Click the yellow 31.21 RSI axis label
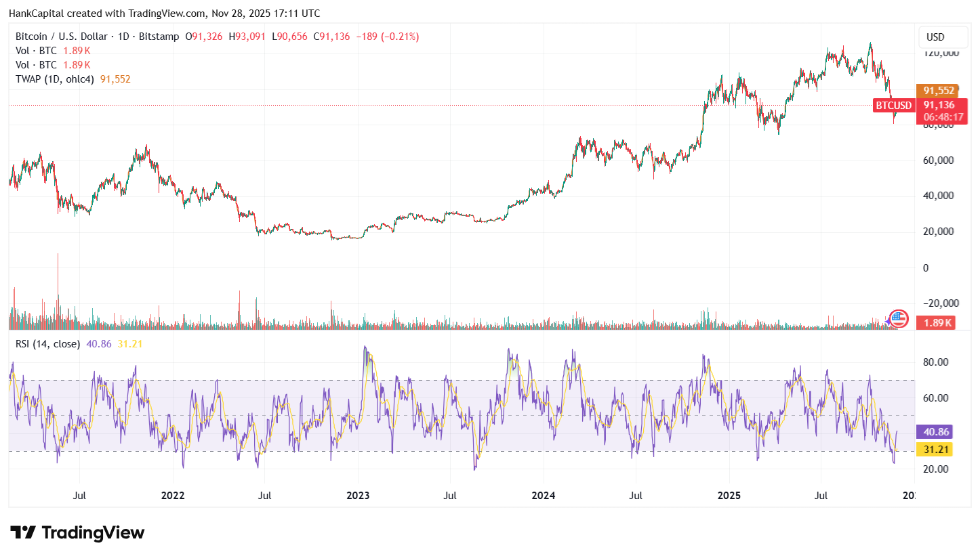Screen dimensions: 980x558 pos(934,448)
